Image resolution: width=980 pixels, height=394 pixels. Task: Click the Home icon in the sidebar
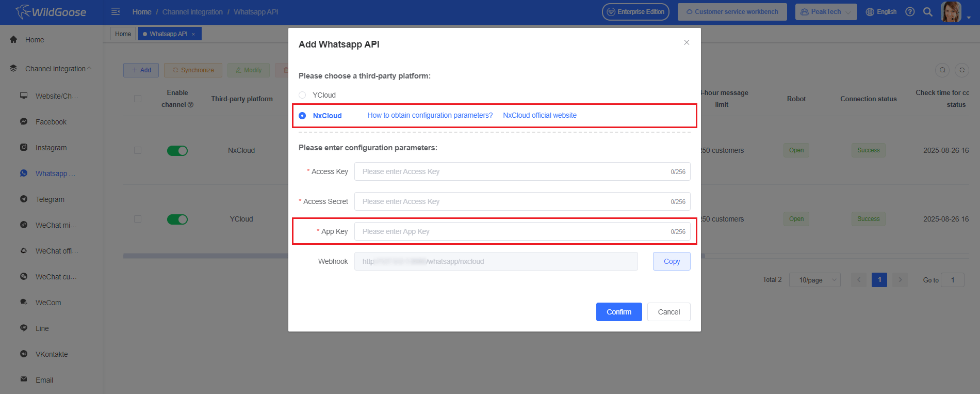pos(13,39)
